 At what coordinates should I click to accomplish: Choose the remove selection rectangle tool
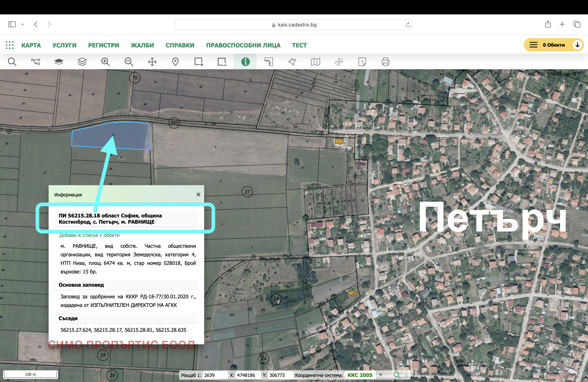222,62
